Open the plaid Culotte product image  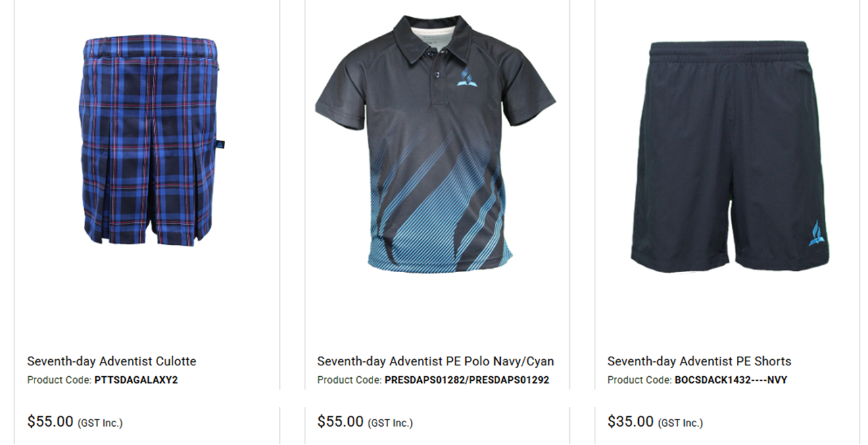click(152, 140)
